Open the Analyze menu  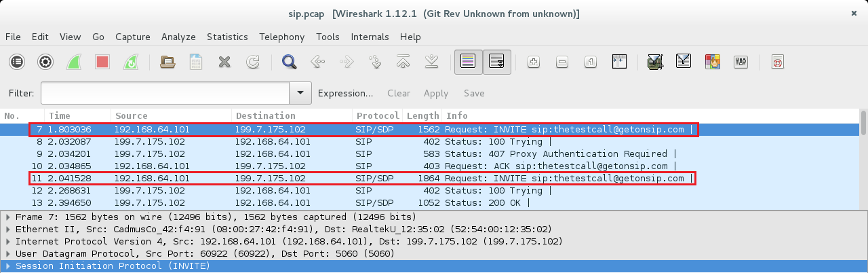click(178, 37)
